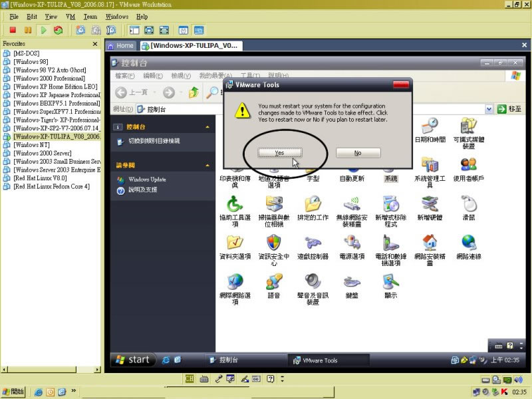This screenshot has height=399, width=532.
Task: Open the 協助工具選項 accessibility icon
Action: pyautogui.click(x=235, y=211)
